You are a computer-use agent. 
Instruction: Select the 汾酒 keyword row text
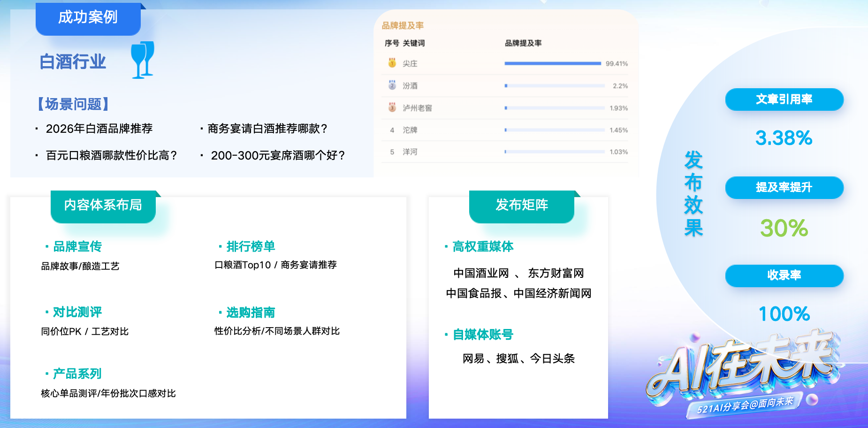tap(410, 86)
